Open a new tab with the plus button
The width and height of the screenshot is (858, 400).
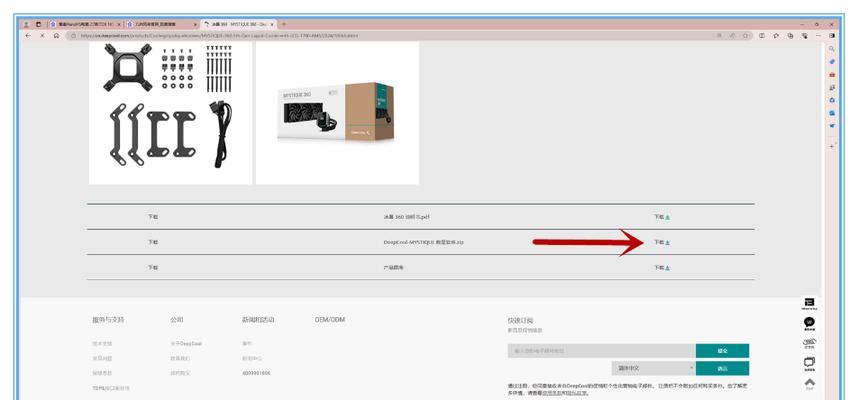click(x=283, y=25)
